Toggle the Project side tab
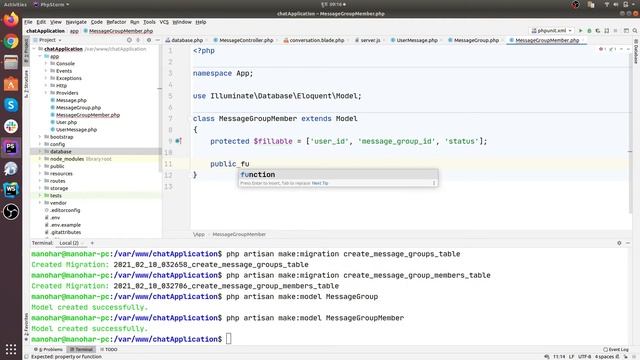The width and height of the screenshot is (640, 360). [27, 50]
